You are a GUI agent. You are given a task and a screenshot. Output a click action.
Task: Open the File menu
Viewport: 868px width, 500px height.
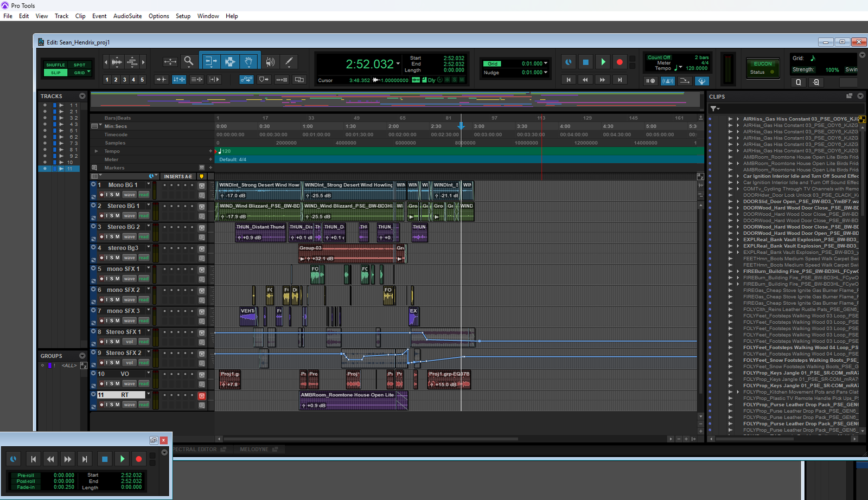coord(8,16)
